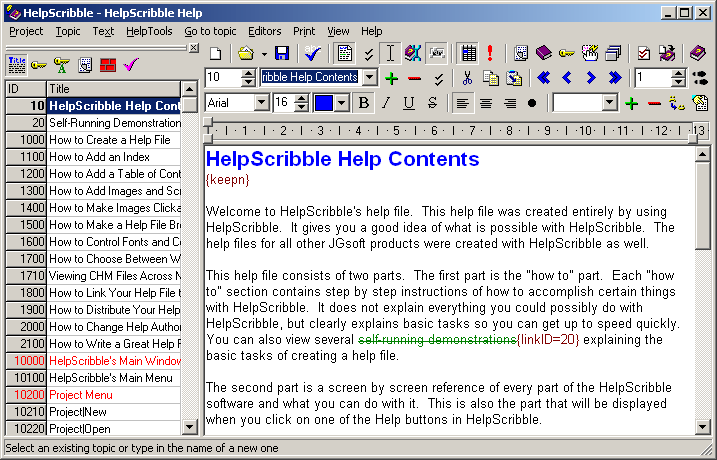Image resolution: width=717 pixels, height=460 pixels.
Task: Click the green plus next to topic title
Action: tap(391, 78)
